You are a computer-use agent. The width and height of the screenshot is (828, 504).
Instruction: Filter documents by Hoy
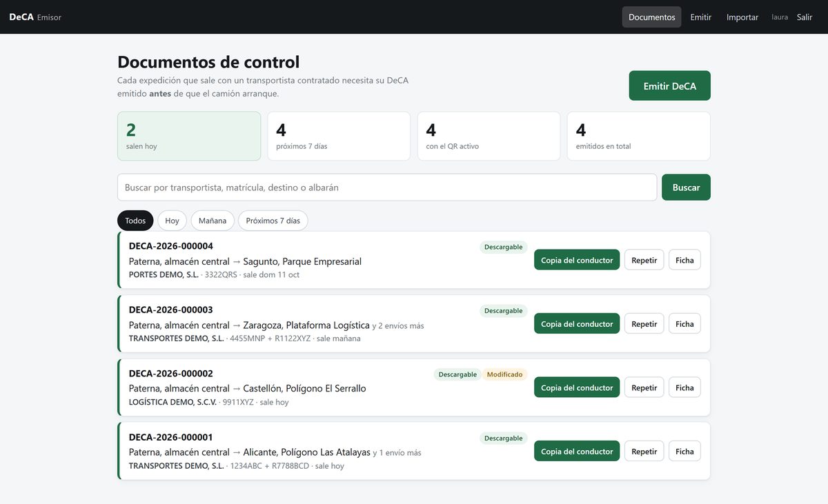172,221
